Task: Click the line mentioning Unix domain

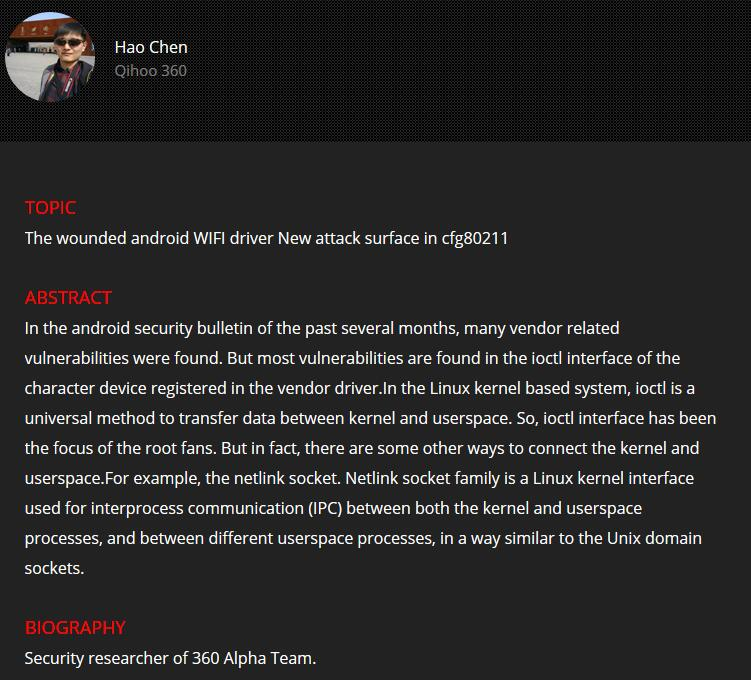Action: tap(363, 538)
